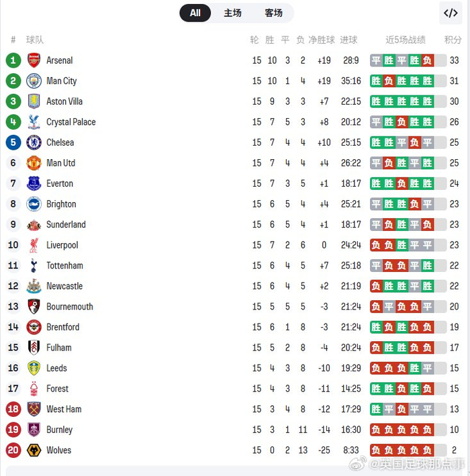
Task: Select the All standings tab
Action: (195, 13)
